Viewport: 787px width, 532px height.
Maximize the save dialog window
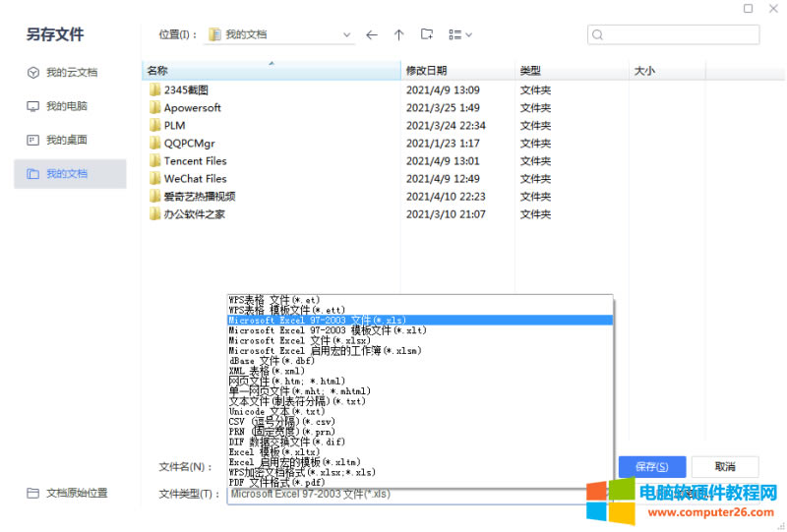point(748,8)
